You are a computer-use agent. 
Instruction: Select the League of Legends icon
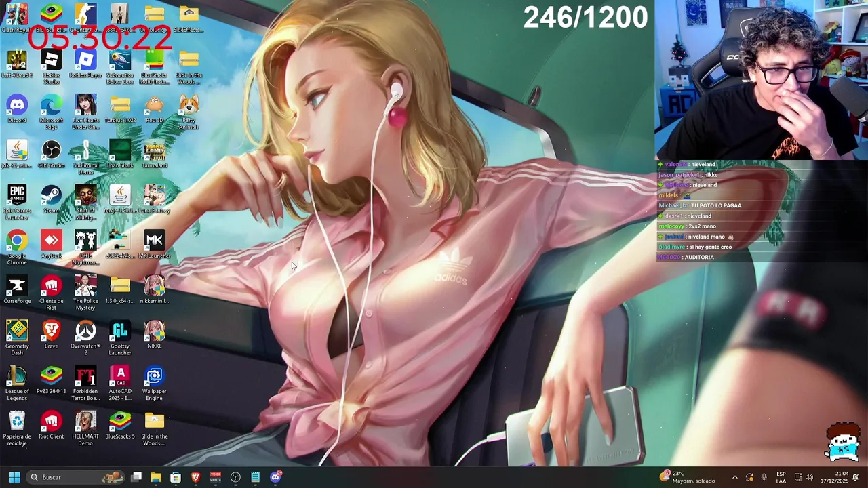pyautogui.click(x=17, y=384)
